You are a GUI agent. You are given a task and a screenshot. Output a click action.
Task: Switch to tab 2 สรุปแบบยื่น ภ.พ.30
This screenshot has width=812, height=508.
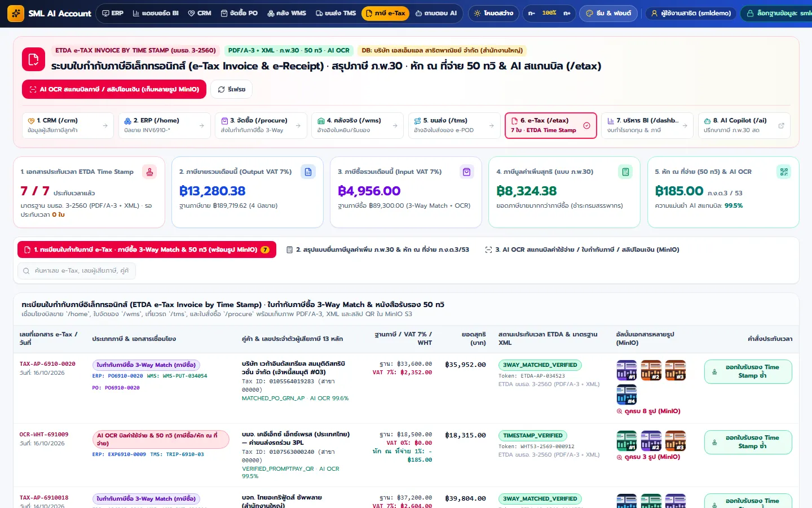[x=378, y=249]
